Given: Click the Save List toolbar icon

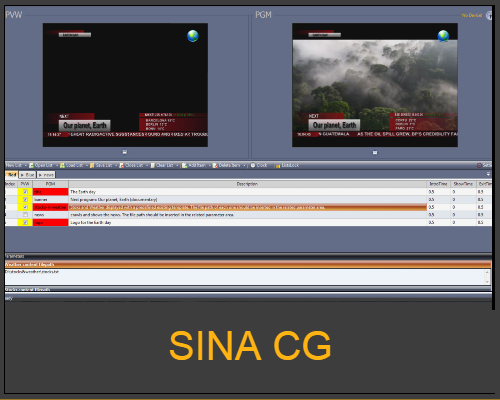Looking at the screenshot, I should (92, 166).
